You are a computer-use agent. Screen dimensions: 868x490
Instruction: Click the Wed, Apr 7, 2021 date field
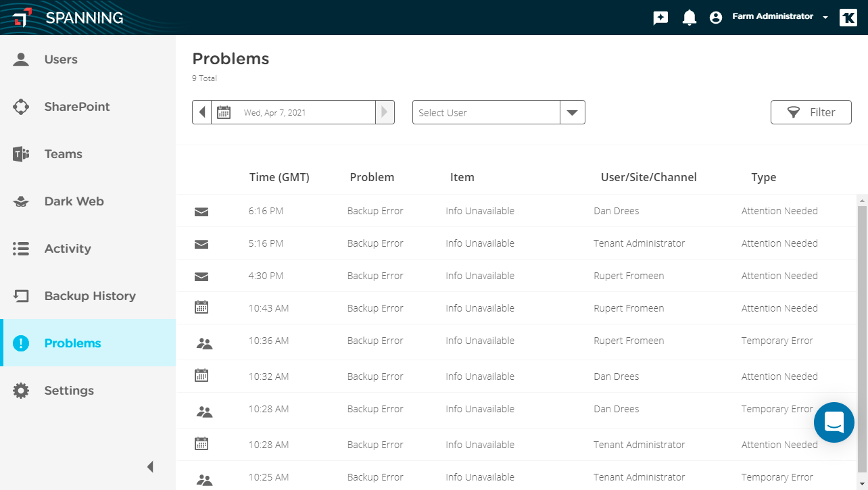pyautogui.click(x=293, y=112)
